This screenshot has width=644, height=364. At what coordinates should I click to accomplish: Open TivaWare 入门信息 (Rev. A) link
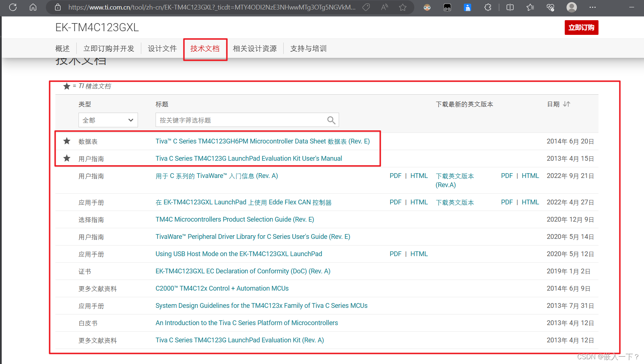tap(217, 176)
